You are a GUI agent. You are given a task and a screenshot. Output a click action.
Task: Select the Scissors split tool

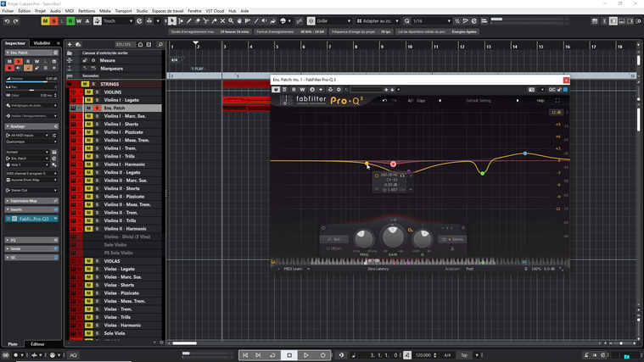(x=206, y=21)
